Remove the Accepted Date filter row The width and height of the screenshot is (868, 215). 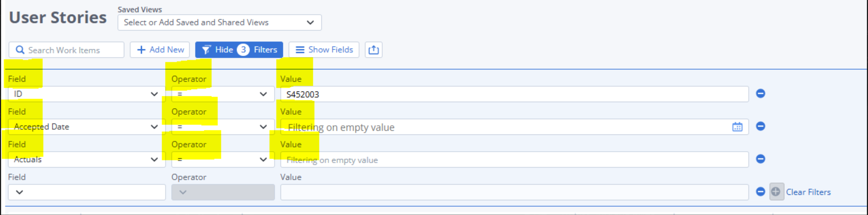(x=760, y=126)
